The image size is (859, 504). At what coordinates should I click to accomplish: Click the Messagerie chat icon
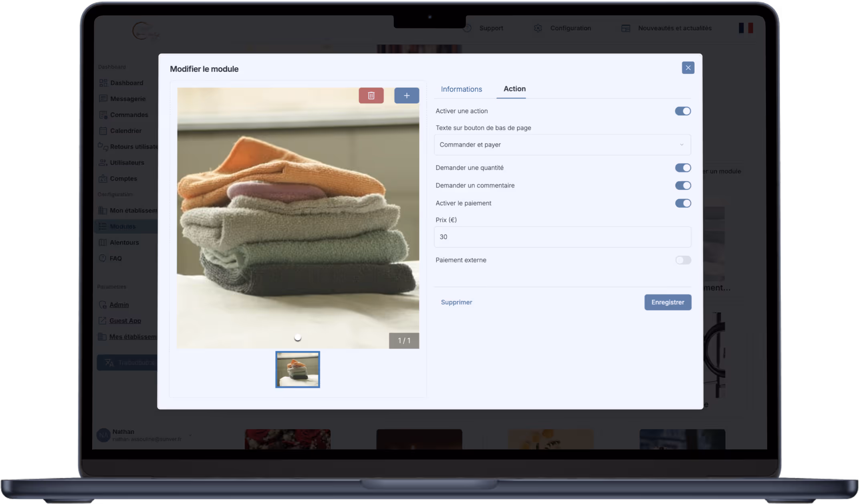[x=103, y=98]
